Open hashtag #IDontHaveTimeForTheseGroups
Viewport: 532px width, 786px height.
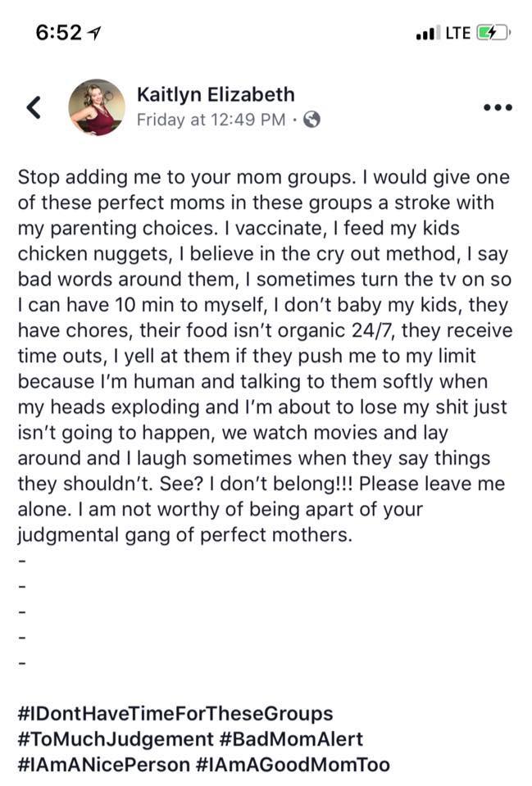(x=175, y=713)
